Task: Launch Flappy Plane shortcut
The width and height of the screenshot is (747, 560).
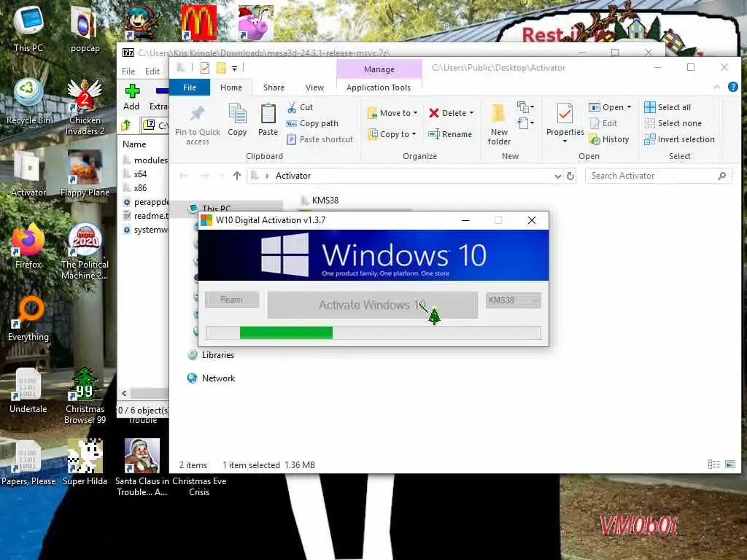Action: pyautogui.click(x=85, y=174)
